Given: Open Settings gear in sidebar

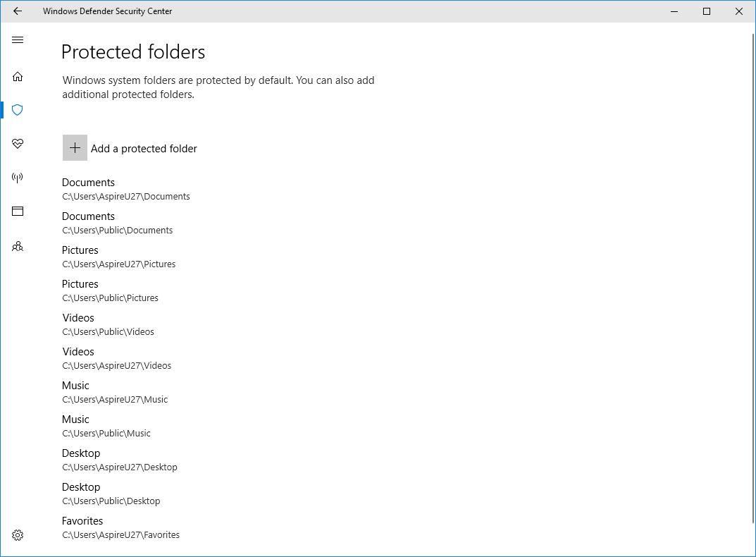Looking at the screenshot, I should point(18,535).
